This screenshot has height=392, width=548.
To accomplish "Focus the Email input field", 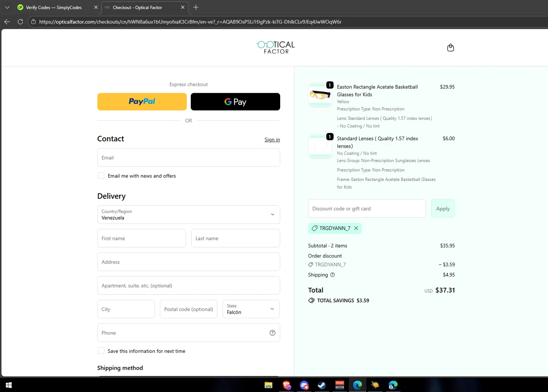I will point(189,157).
